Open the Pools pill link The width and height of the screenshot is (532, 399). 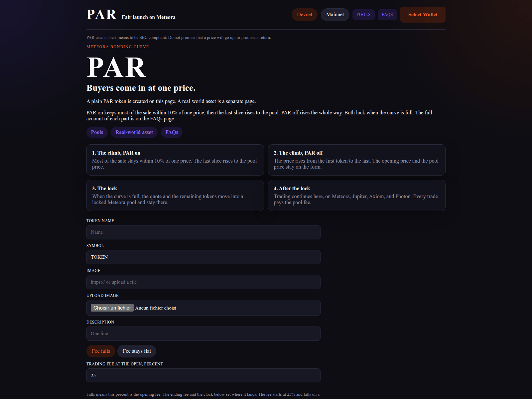click(97, 132)
